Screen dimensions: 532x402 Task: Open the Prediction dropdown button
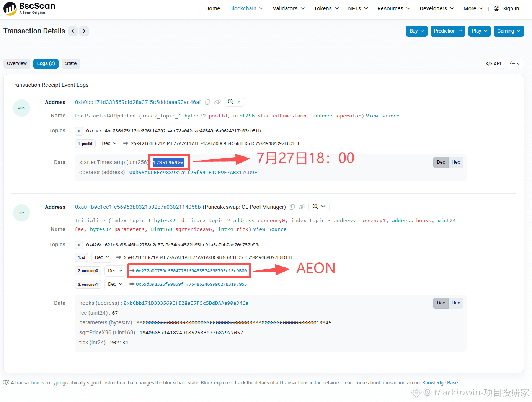tap(448, 31)
